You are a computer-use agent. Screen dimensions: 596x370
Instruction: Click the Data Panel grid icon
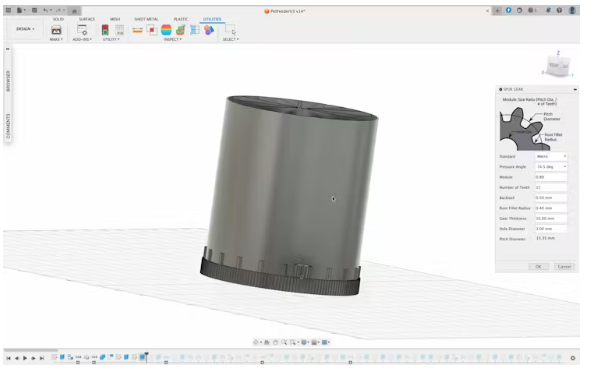click(x=8, y=10)
